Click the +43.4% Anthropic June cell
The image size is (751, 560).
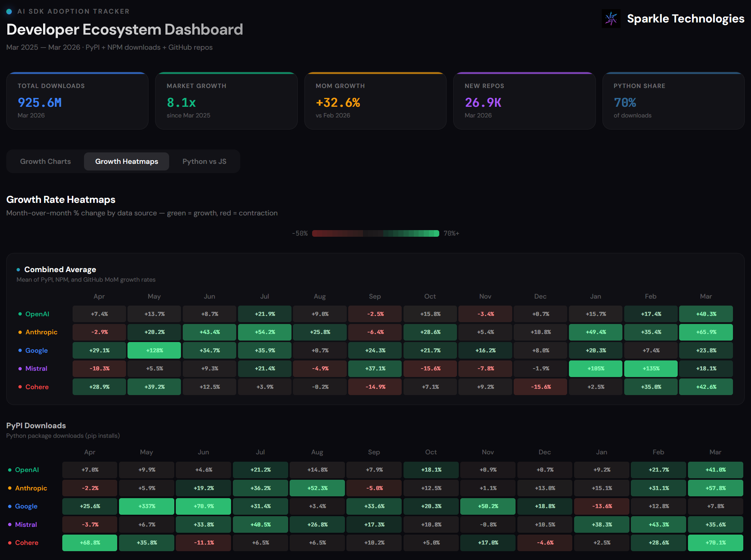coord(209,332)
